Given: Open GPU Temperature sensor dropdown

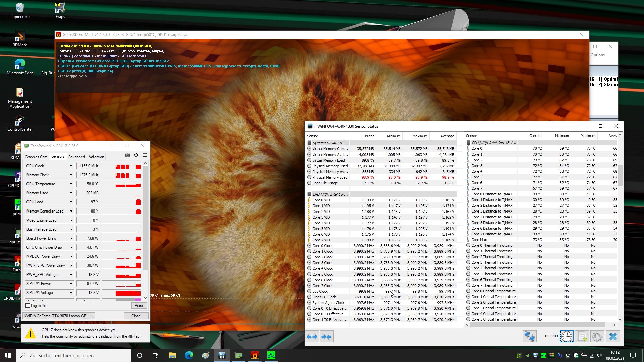Looking at the screenshot, I should 71,184.
